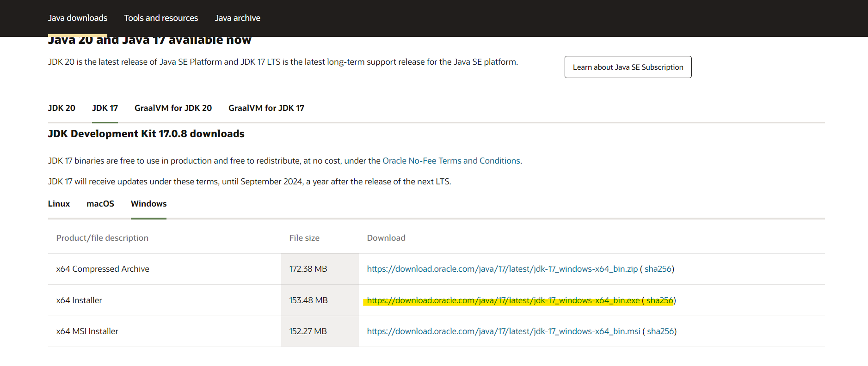Switch to GraalVM for JDK 20 tab
The height and width of the screenshot is (366, 868).
tap(173, 108)
